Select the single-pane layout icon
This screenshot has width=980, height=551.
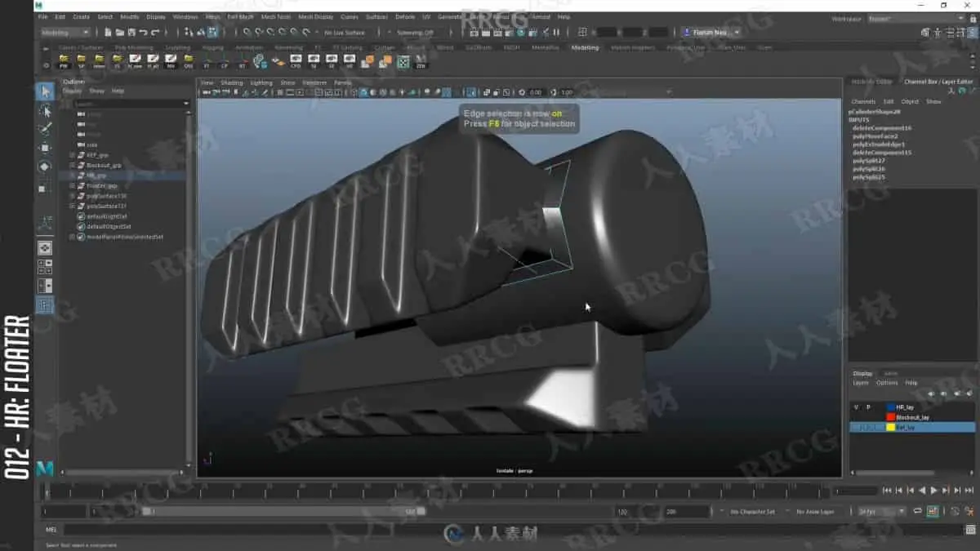pyautogui.click(x=45, y=247)
